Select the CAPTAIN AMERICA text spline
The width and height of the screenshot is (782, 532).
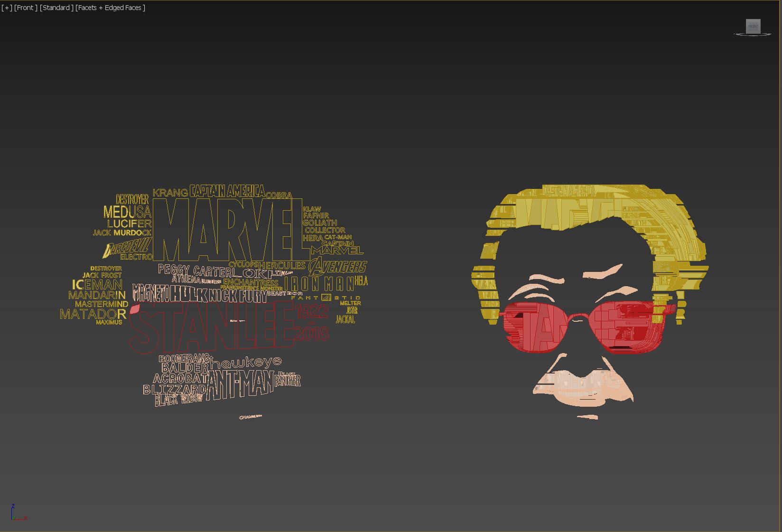[227, 191]
